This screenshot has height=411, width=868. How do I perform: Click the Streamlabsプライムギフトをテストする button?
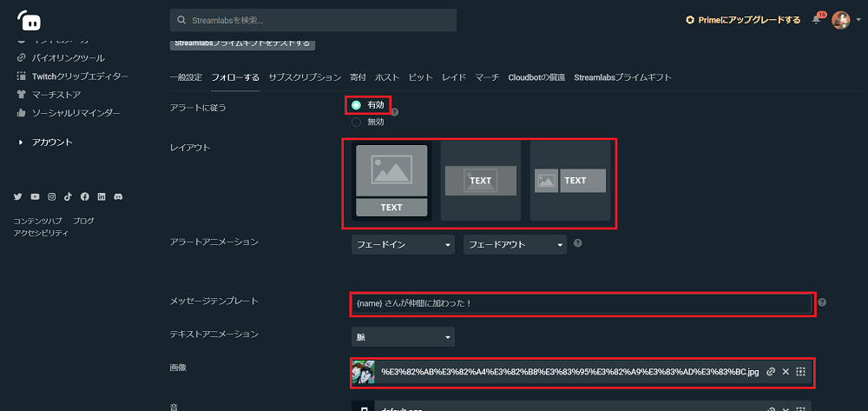pyautogui.click(x=242, y=43)
